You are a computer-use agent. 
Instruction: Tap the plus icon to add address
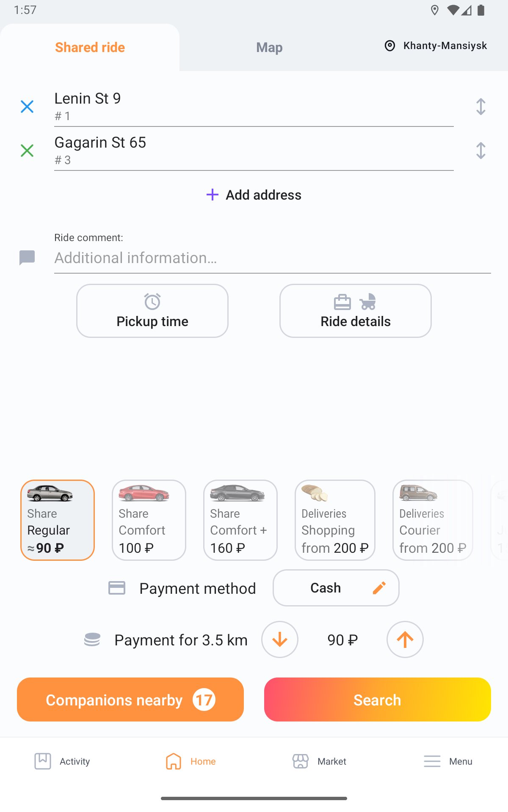click(x=212, y=195)
